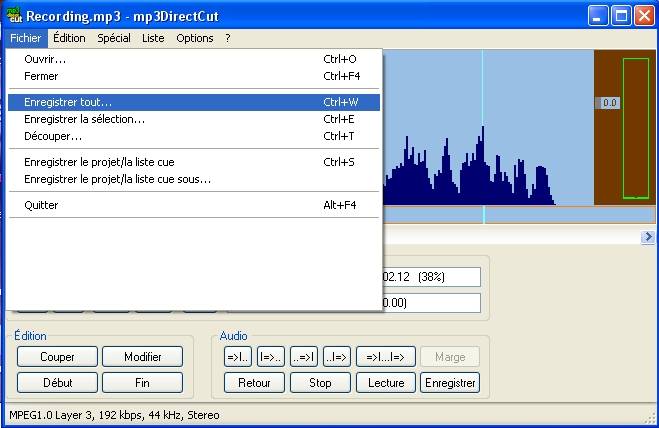Open the ? help menu
The width and height of the screenshot is (659, 428).
click(x=227, y=38)
